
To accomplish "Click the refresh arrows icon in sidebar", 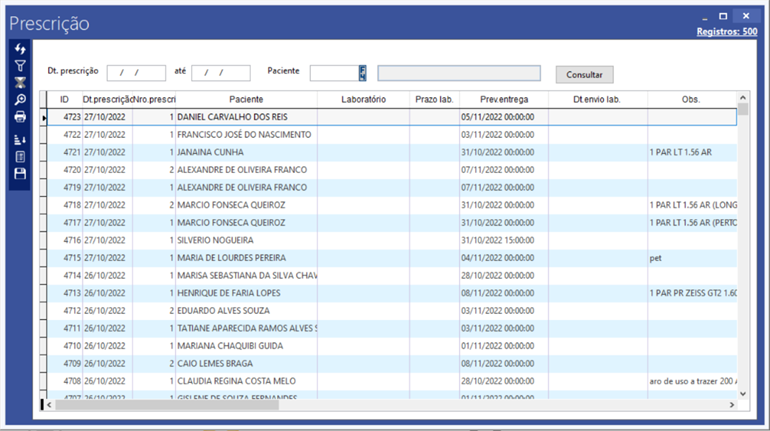I will click(x=20, y=49).
